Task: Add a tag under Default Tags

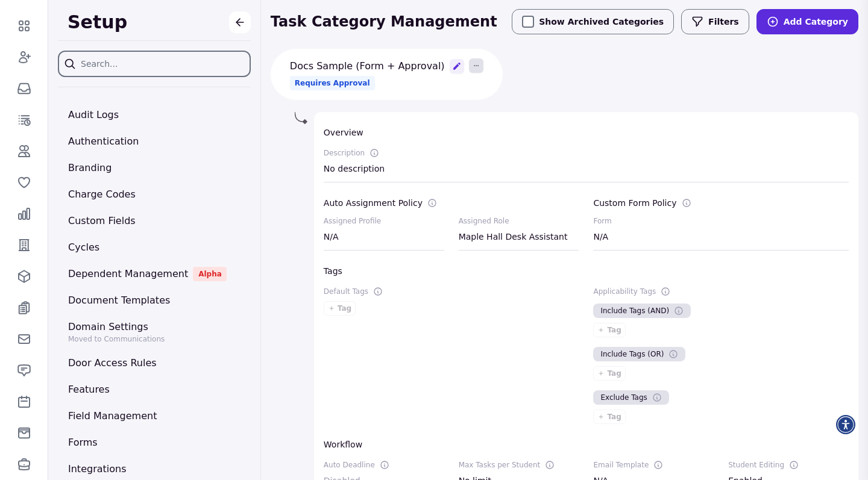Action: (339, 308)
